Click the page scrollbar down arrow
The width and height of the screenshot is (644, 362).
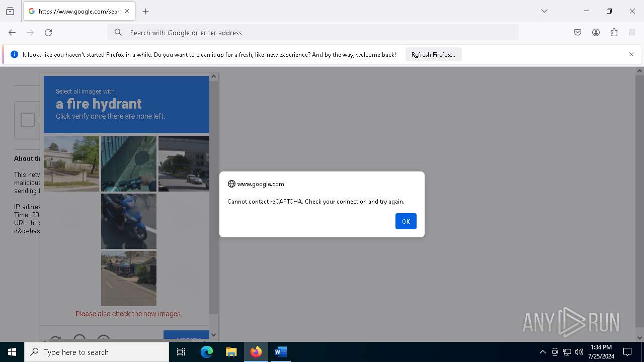(x=640, y=338)
